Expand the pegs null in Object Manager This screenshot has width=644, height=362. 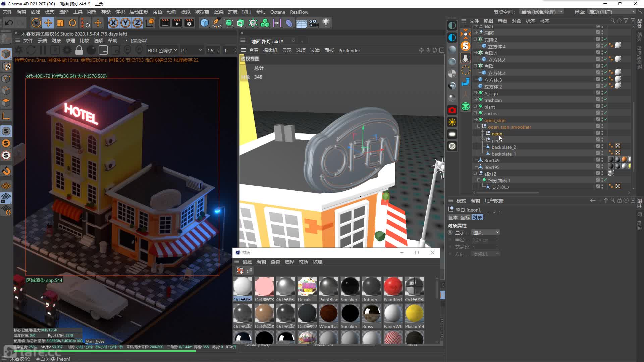483,140
